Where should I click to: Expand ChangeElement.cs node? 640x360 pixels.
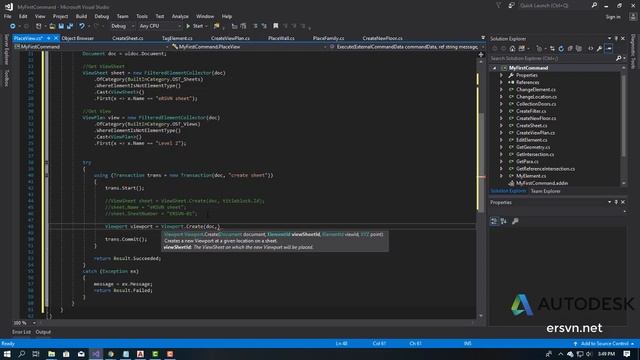click(502, 90)
